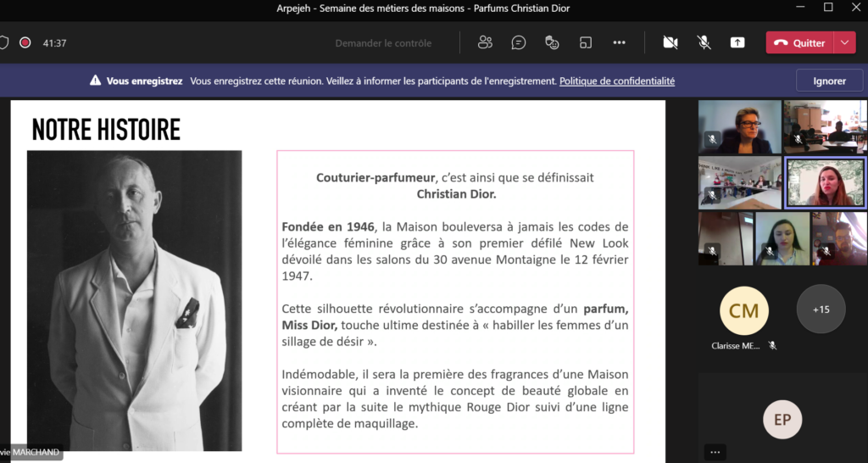Click the Ignorer button

click(x=829, y=81)
